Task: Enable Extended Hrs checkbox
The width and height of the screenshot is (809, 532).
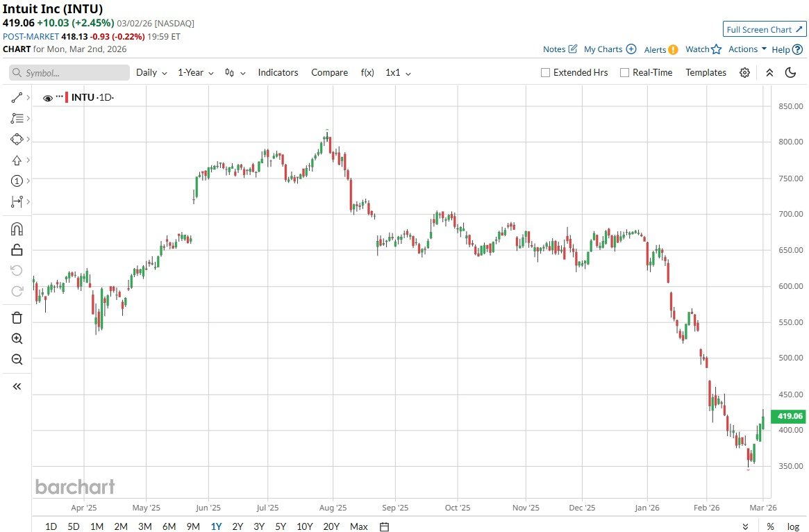Action: coord(545,73)
